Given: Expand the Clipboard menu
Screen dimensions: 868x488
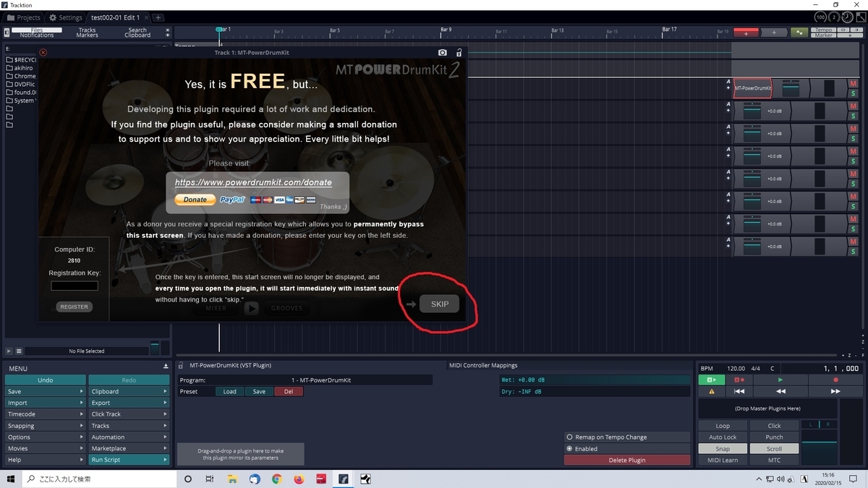Looking at the screenshot, I should point(129,391).
